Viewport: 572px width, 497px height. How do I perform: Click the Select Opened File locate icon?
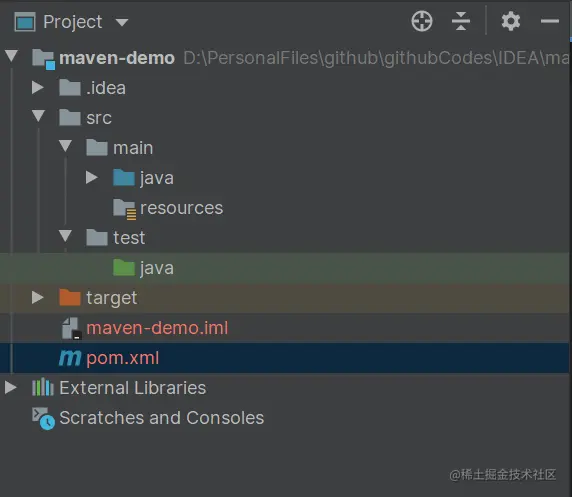click(x=422, y=21)
